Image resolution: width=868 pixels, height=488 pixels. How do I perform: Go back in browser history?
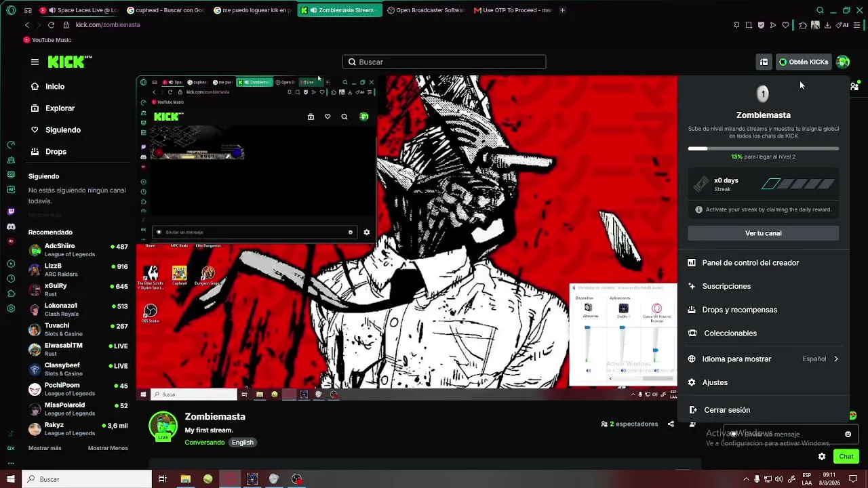click(x=27, y=25)
